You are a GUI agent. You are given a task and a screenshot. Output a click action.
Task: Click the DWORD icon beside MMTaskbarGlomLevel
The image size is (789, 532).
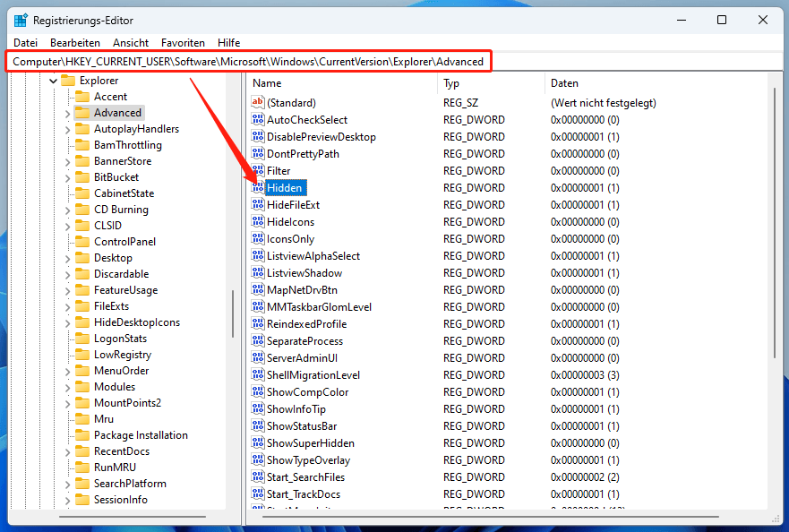coord(258,306)
